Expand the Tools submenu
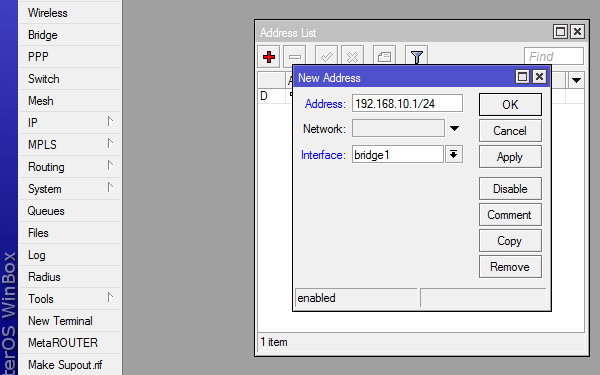This screenshot has width=600, height=375. coord(110,298)
